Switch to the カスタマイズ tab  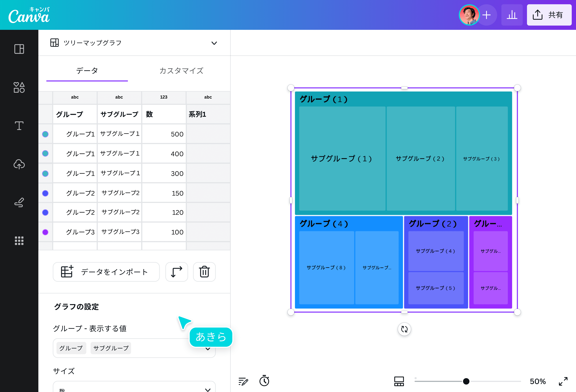point(181,71)
